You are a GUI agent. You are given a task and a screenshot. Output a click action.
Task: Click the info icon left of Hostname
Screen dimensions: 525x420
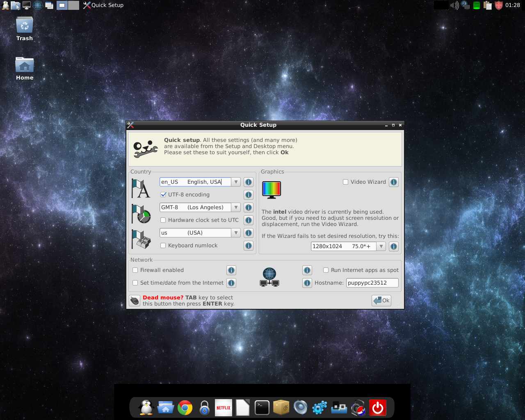307,283
